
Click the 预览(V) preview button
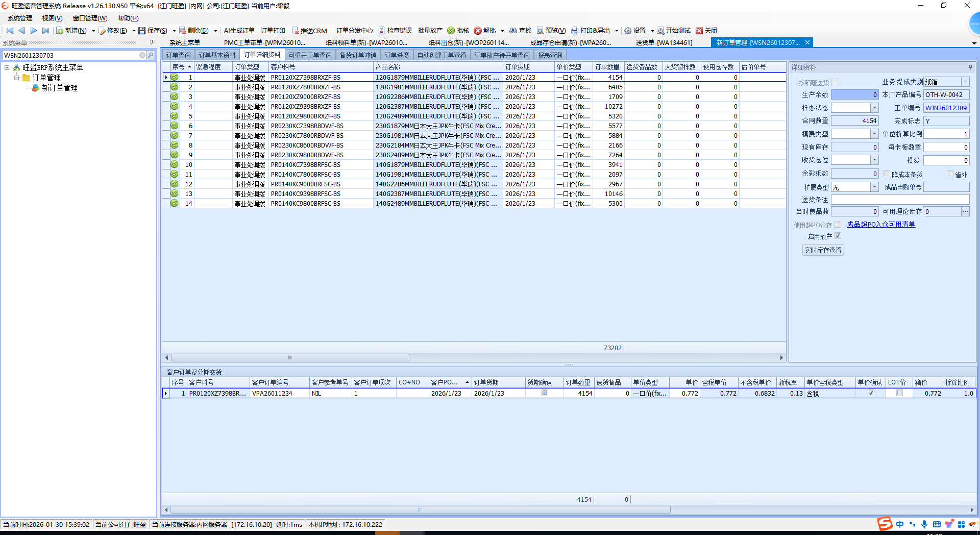point(551,31)
